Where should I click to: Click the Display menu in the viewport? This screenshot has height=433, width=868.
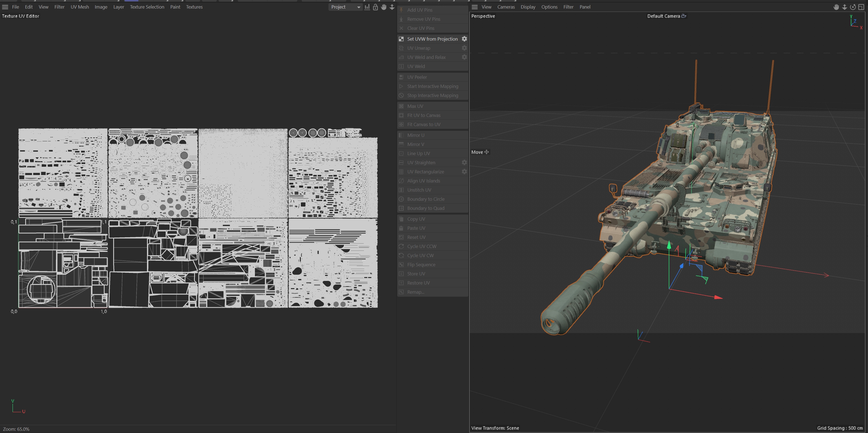[x=528, y=7]
